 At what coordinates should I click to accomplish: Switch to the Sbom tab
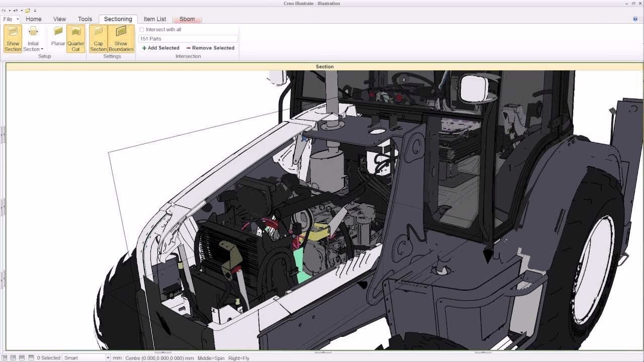tap(187, 19)
